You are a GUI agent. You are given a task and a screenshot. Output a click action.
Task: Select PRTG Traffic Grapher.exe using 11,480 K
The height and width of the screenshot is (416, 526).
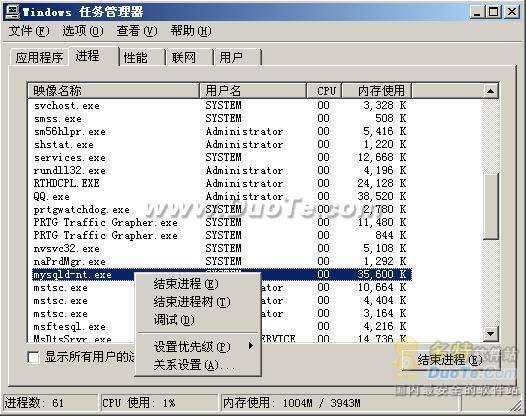tap(221, 222)
